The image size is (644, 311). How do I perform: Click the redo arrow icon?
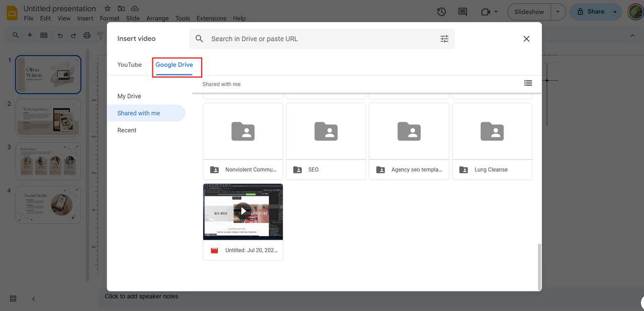click(73, 35)
